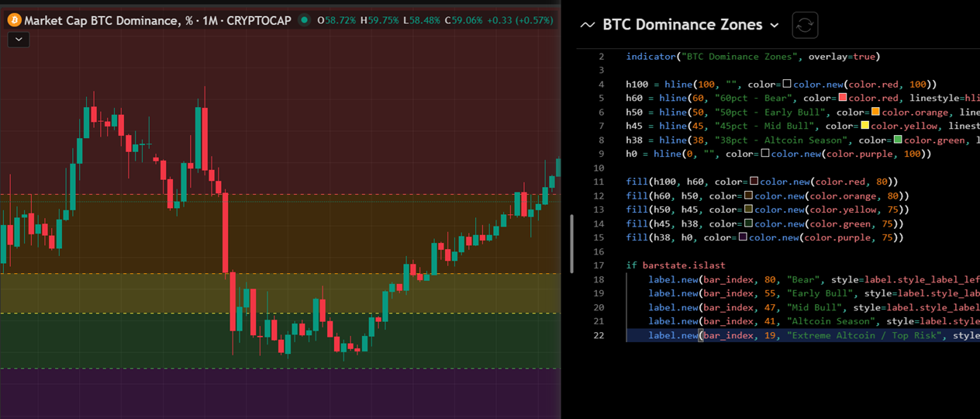Click the "Early Bull" label.new code line
This screenshot has width=980, height=419.
814,293
